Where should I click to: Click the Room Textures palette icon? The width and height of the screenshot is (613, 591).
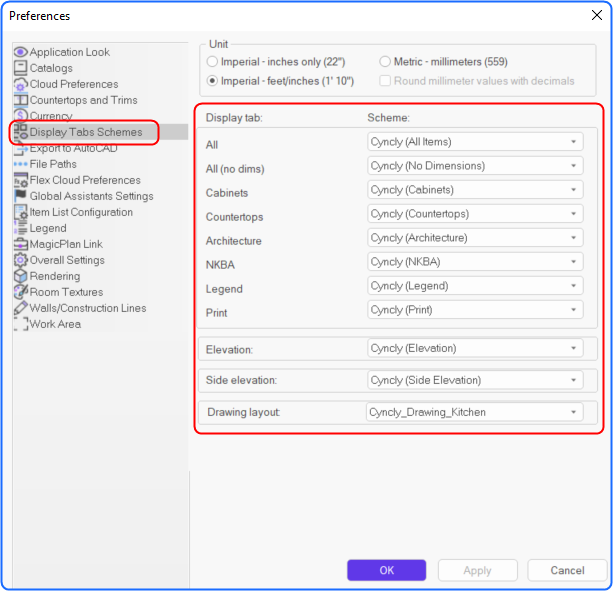tap(21, 292)
